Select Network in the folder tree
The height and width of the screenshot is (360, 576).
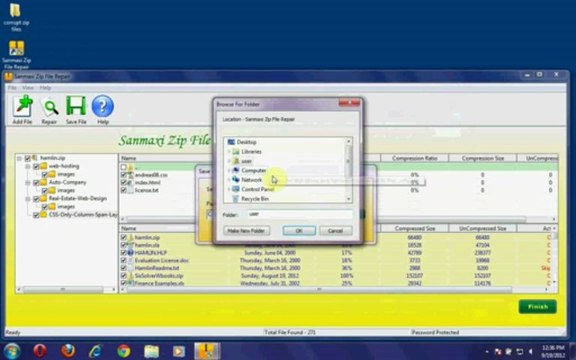251,180
